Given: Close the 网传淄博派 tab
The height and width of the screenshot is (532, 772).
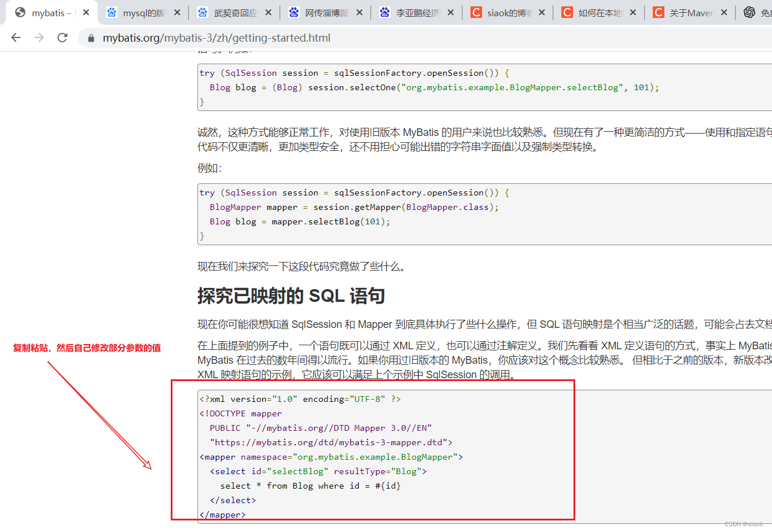Looking at the screenshot, I should (x=359, y=12).
